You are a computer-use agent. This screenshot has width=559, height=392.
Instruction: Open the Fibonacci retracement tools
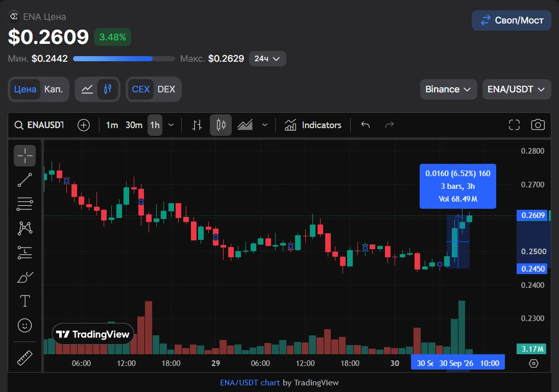[x=25, y=204]
